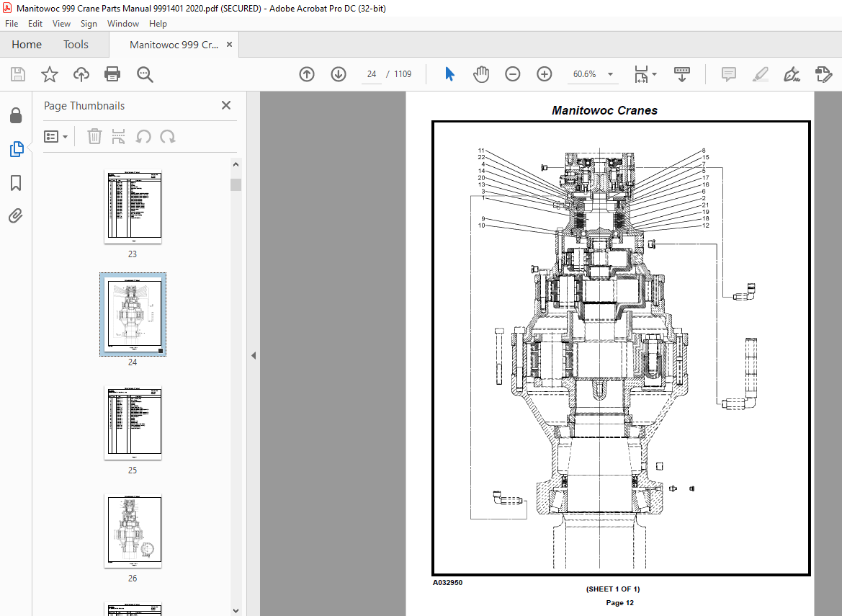Open the zoom level dropdown arrow
Image resolution: width=842 pixels, height=616 pixels.
coord(611,74)
